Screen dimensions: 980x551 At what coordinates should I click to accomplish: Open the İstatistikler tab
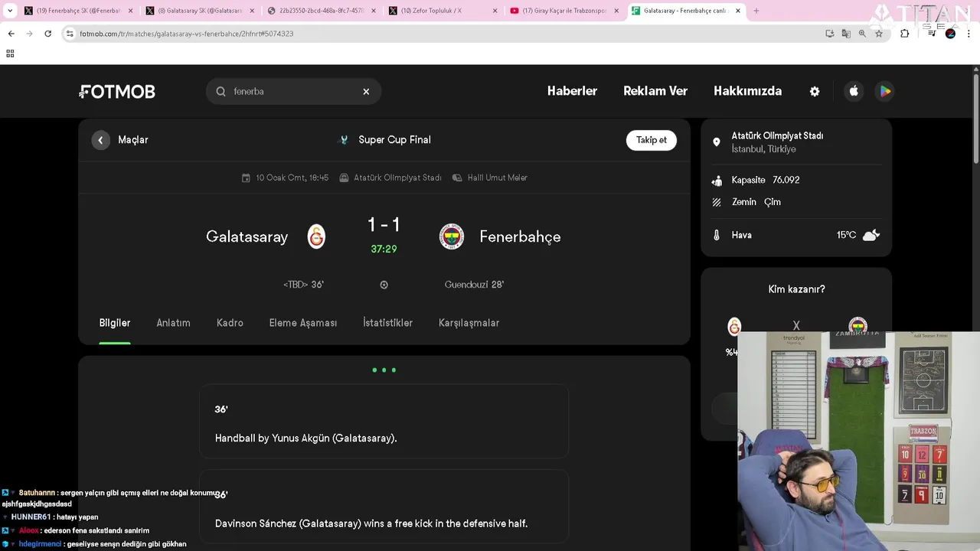tap(387, 323)
